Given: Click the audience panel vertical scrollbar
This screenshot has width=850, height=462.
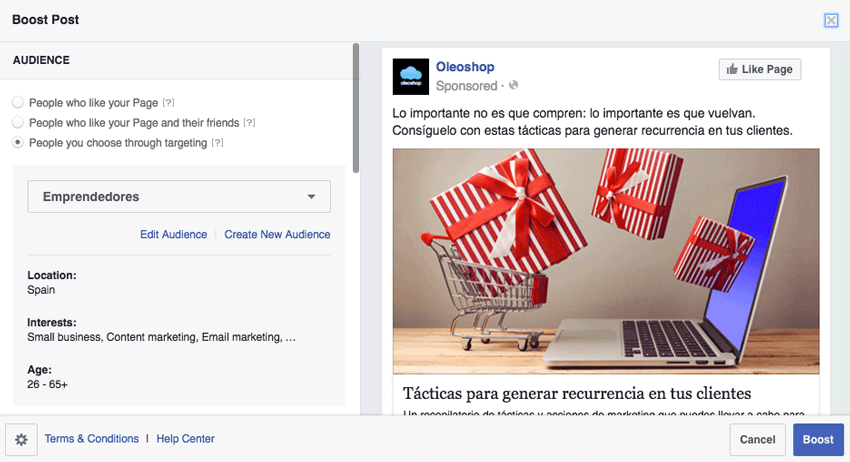Looking at the screenshot, I should pyautogui.click(x=356, y=108).
